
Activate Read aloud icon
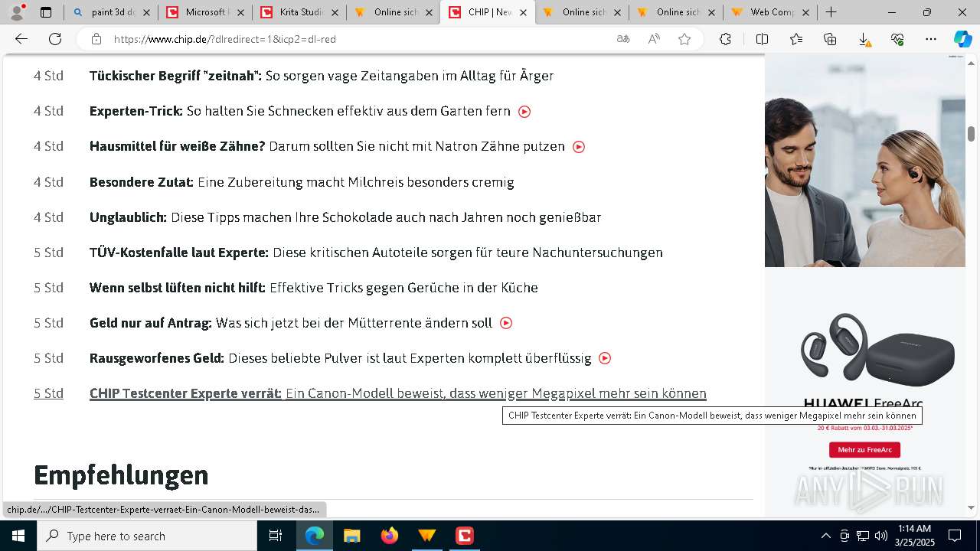[x=654, y=39]
